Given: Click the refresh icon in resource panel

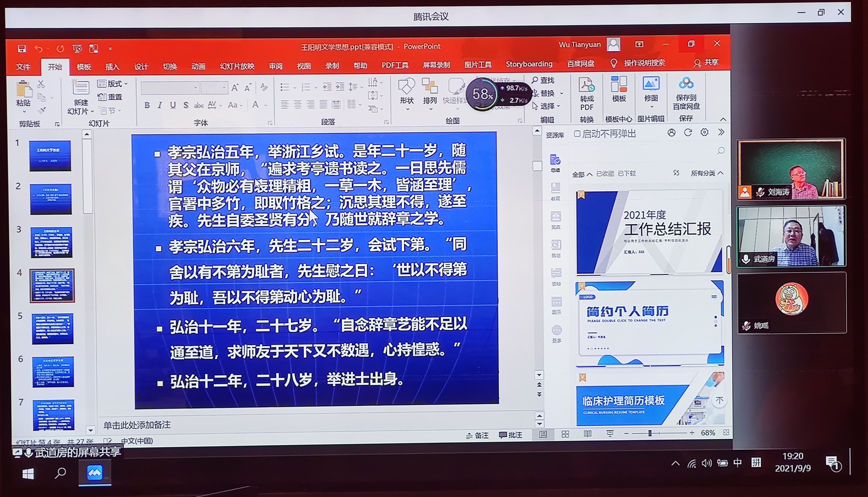Looking at the screenshot, I should [688, 133].
